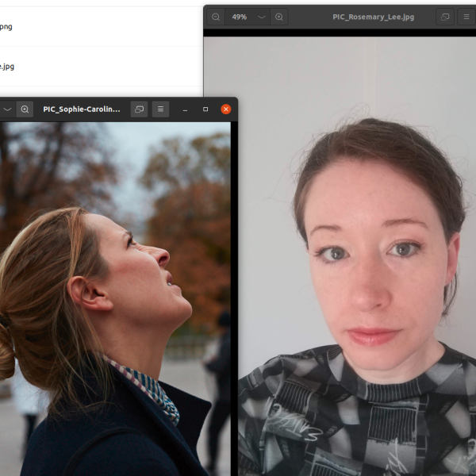476x476 pixels.
Task: Zoom out in the PIC_Rosemary_Lee.jpg viewer
Action: [216, 17]
